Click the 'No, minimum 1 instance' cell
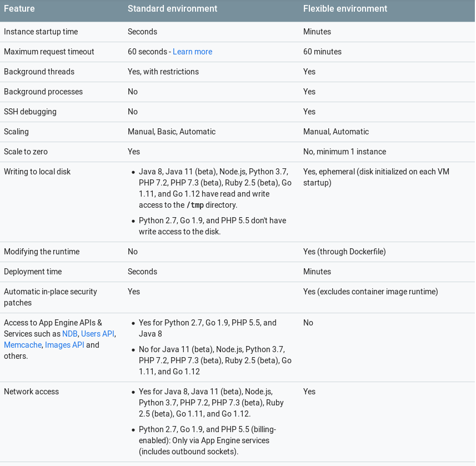 (345, 152)
